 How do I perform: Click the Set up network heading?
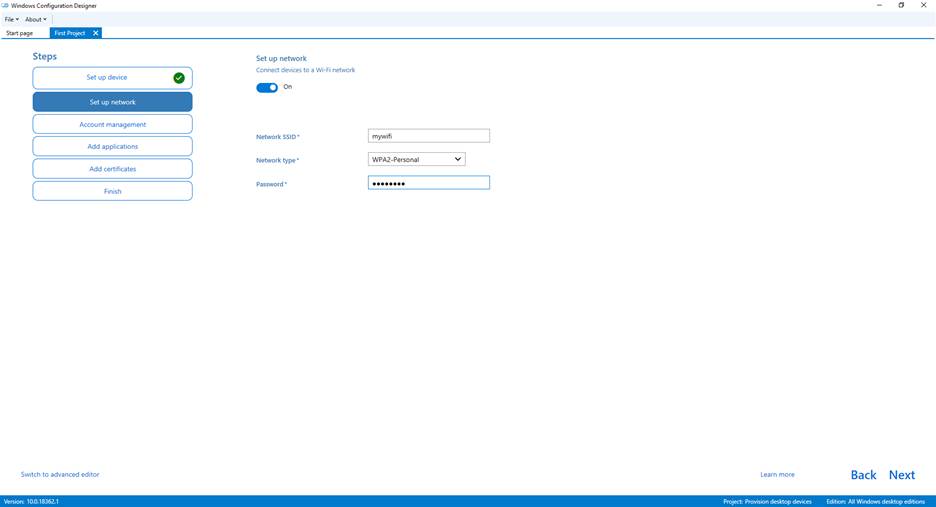click(281, 59)
